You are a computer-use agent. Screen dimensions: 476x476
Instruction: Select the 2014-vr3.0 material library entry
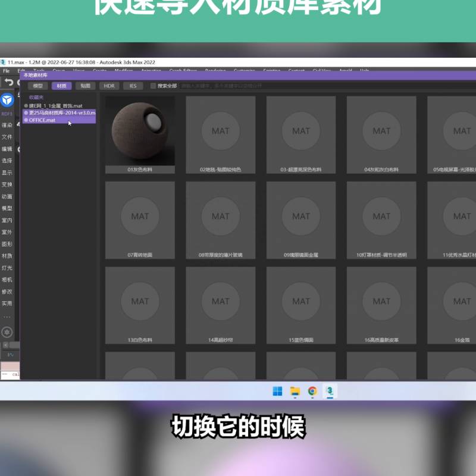59,112
